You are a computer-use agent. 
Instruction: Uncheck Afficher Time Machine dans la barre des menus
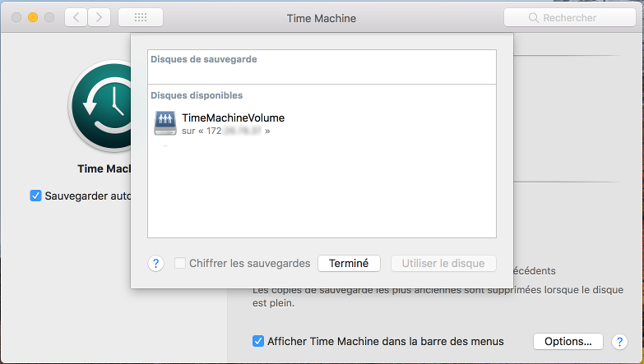pyautogui.click(x=258, y=341)
